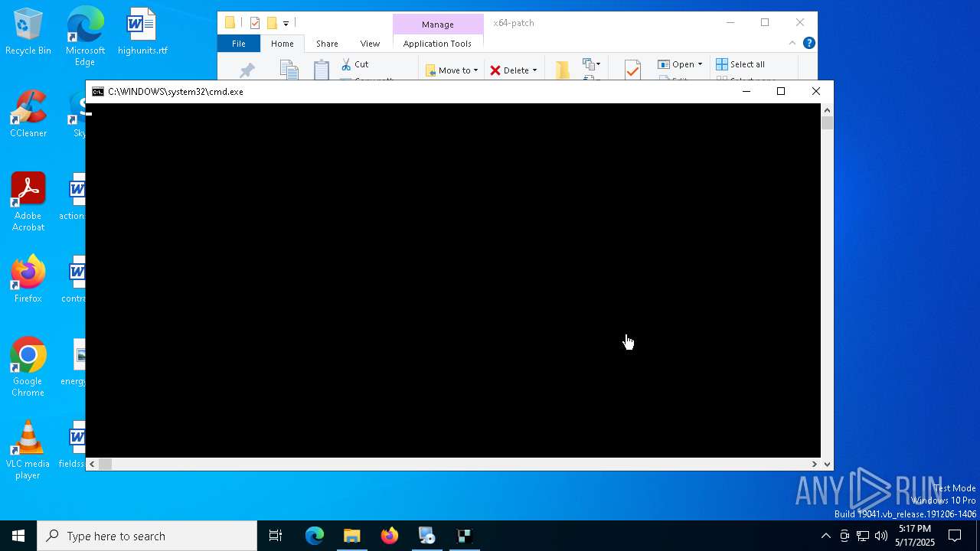Open the Microsoft Edge desktop shortcut

[x=85, y=35]
